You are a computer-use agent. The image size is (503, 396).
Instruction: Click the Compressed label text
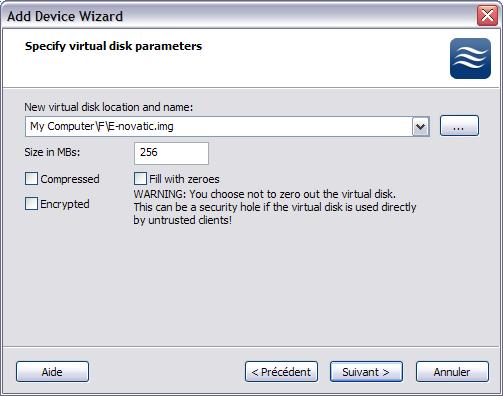pyautogui.click(x=70, y=179)
